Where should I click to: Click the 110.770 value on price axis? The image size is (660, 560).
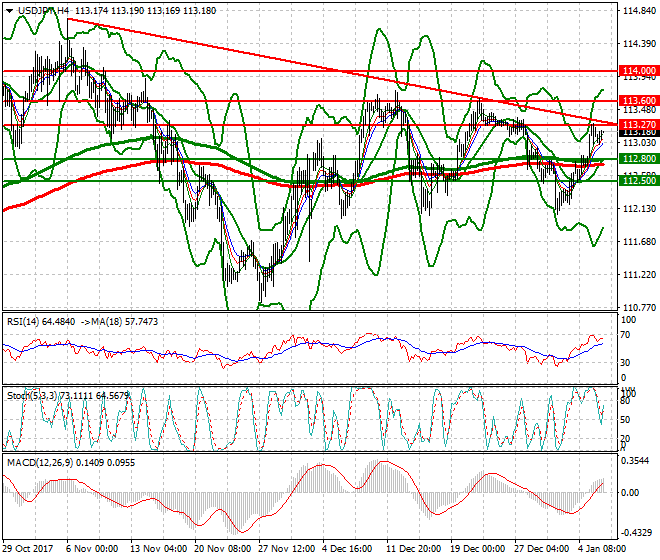click(636, 307)
